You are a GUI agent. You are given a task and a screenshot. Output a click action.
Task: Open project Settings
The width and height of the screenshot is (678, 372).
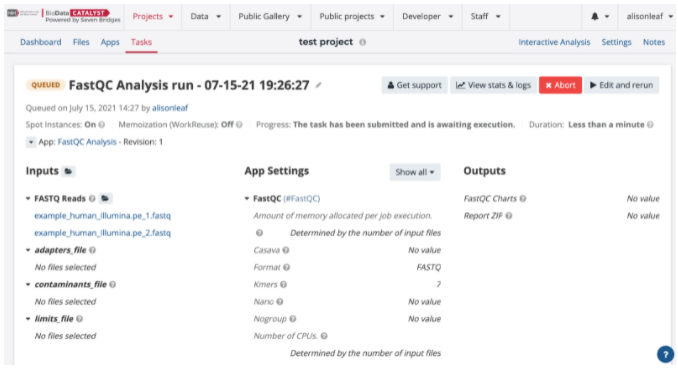point(616,42)
